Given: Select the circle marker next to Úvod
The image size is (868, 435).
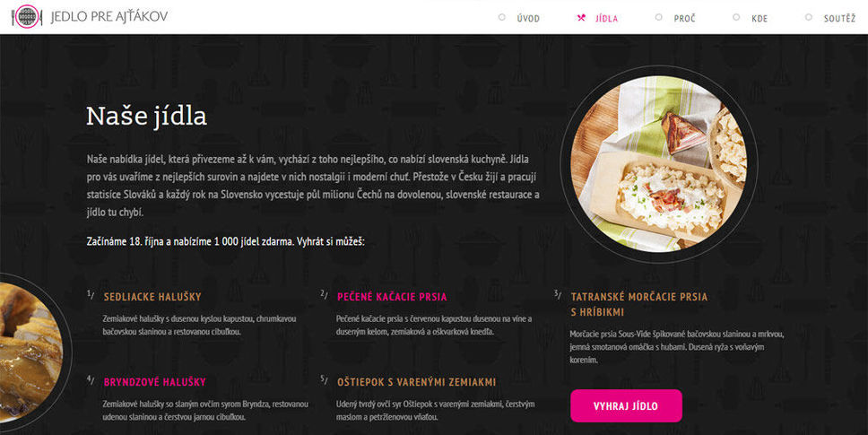Looking at the screenshot, I should click(502, 17).
